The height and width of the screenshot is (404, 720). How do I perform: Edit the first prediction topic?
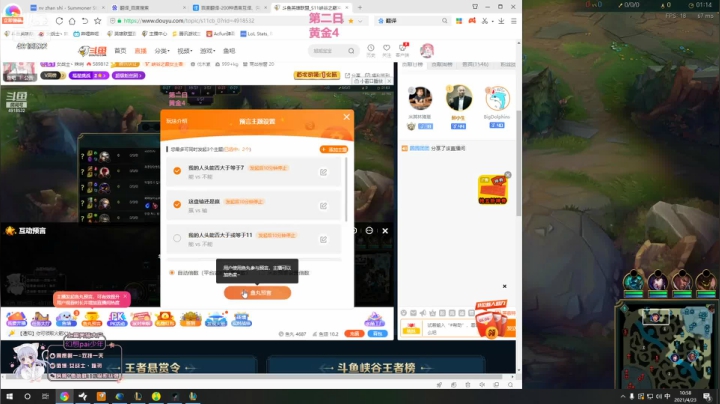click(323, 172)
